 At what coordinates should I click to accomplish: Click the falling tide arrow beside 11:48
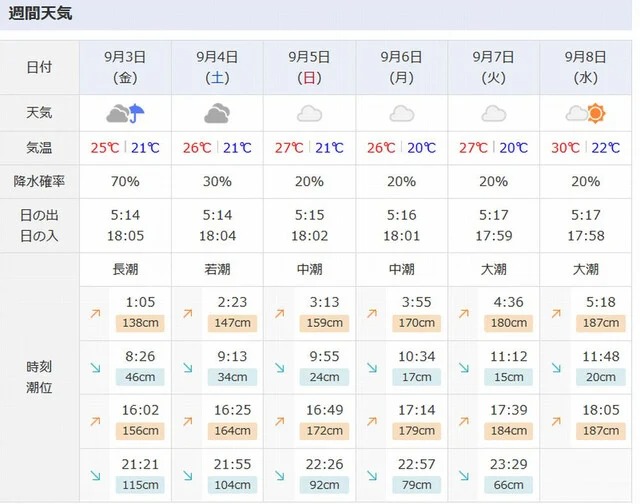click(556, 368)
